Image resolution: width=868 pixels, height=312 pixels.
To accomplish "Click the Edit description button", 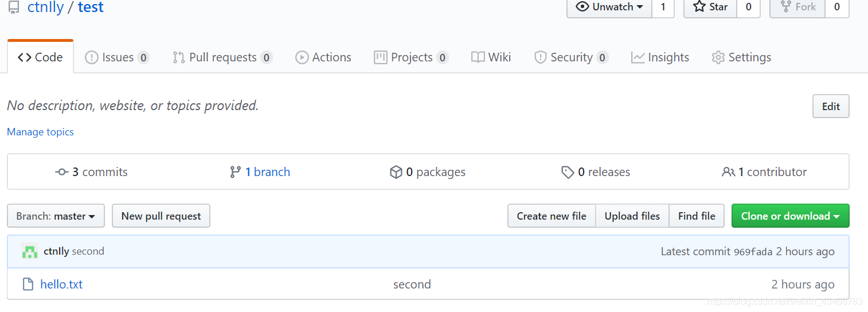I will (x=831, y=107).
